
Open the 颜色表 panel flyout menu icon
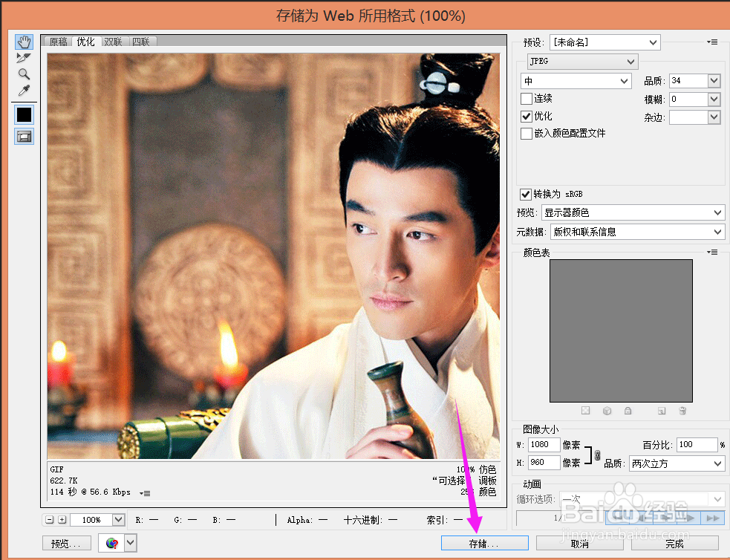tap(712, 253)
